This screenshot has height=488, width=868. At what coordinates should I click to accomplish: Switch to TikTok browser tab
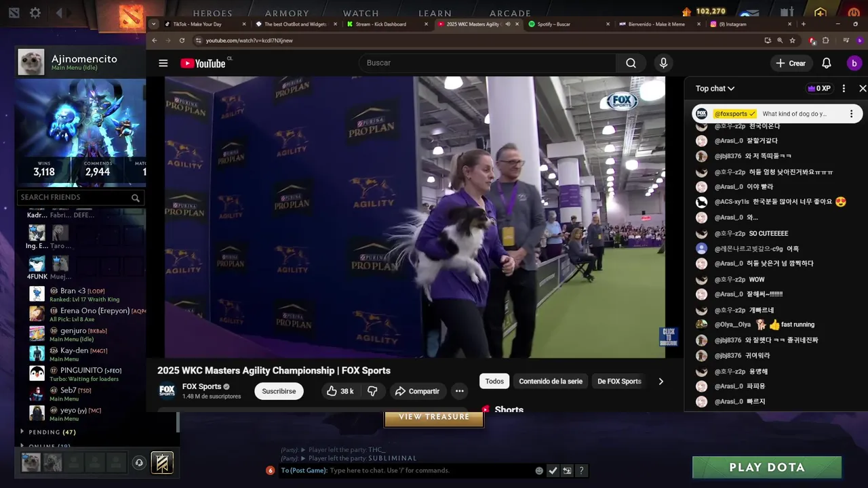coord(203,24)
